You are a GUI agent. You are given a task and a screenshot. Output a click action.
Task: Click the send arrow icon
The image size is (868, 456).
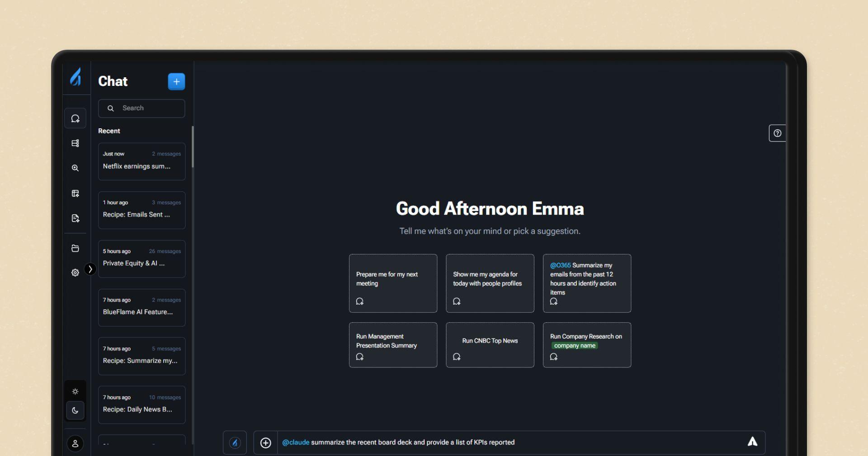click(752, 442)
